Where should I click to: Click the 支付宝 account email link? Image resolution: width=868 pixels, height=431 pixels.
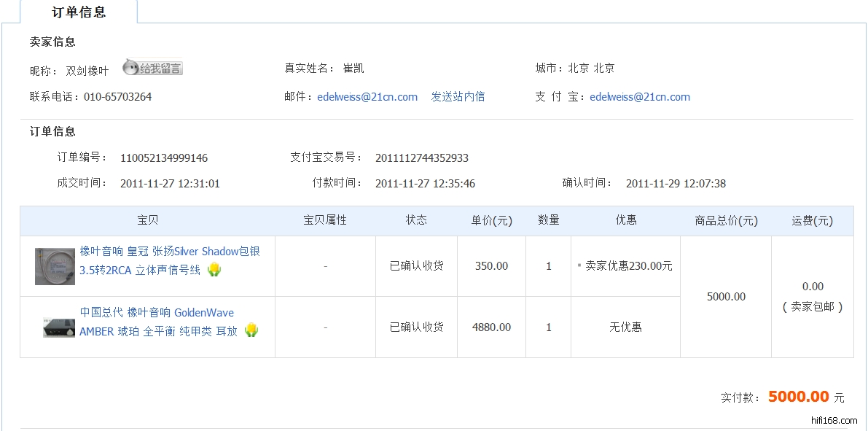(x=640, y=97)
